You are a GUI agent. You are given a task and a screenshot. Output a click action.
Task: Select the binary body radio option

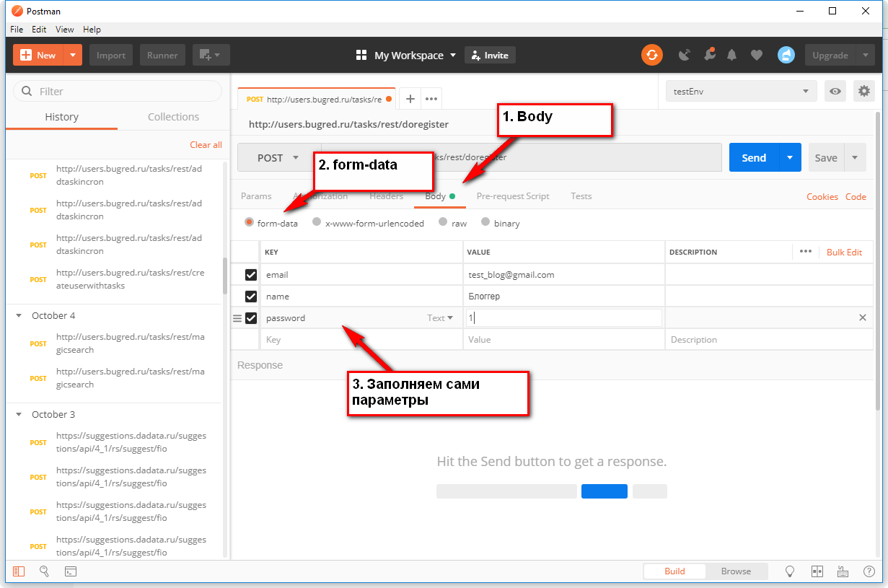[485, 223]
